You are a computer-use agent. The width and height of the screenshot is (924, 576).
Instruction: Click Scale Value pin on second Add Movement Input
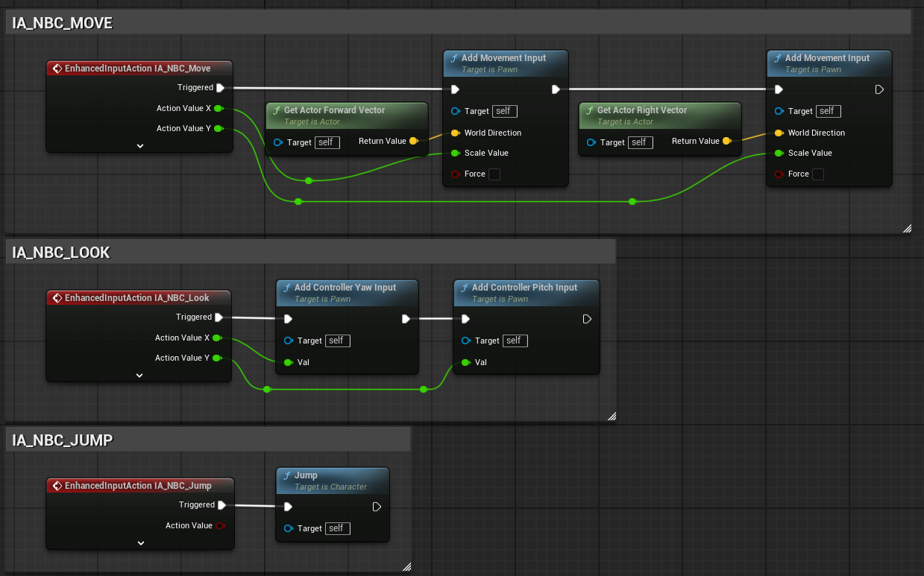(x=779, y=153)
